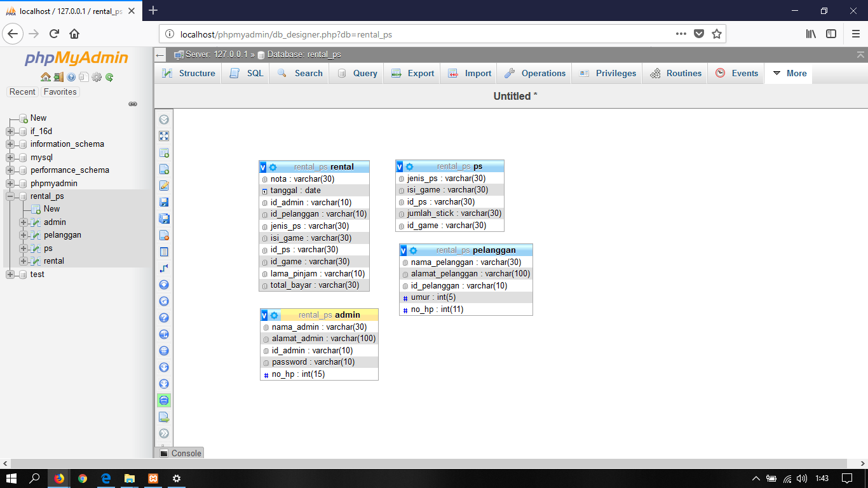Screen dimensions: 868x488
Task: Reload the Designer canvas
Action: 164,301
